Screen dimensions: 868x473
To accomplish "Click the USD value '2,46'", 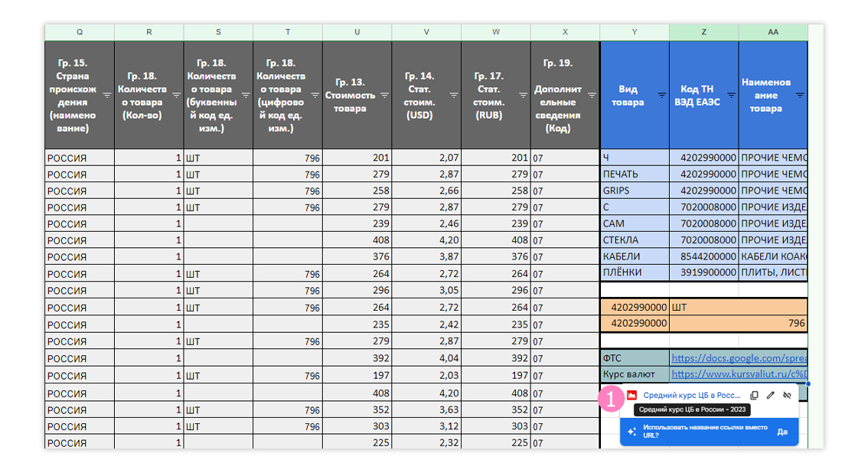I will point(426,223).
